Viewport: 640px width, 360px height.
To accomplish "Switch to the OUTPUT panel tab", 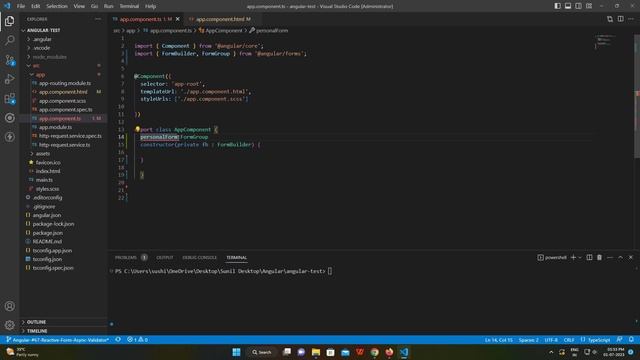I will point(165,258).
